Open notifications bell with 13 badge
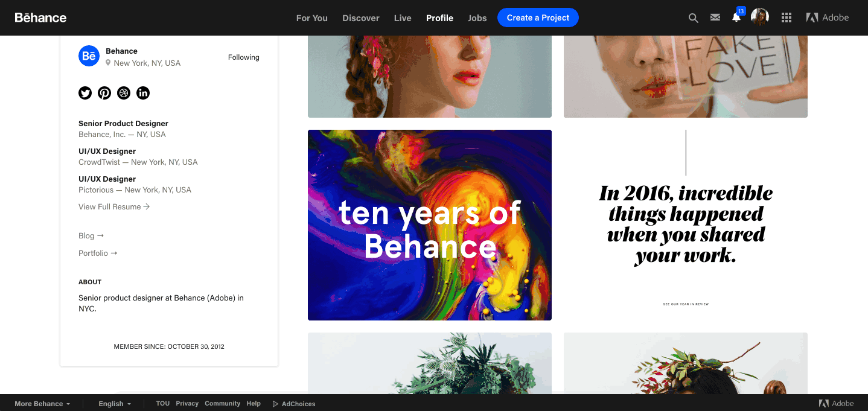Screen dimensions: 868x411 pyautogui.click(x=736, y=18)
